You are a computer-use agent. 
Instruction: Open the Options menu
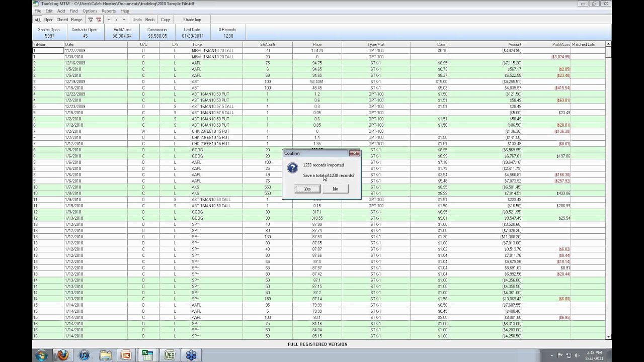[90, 11]
